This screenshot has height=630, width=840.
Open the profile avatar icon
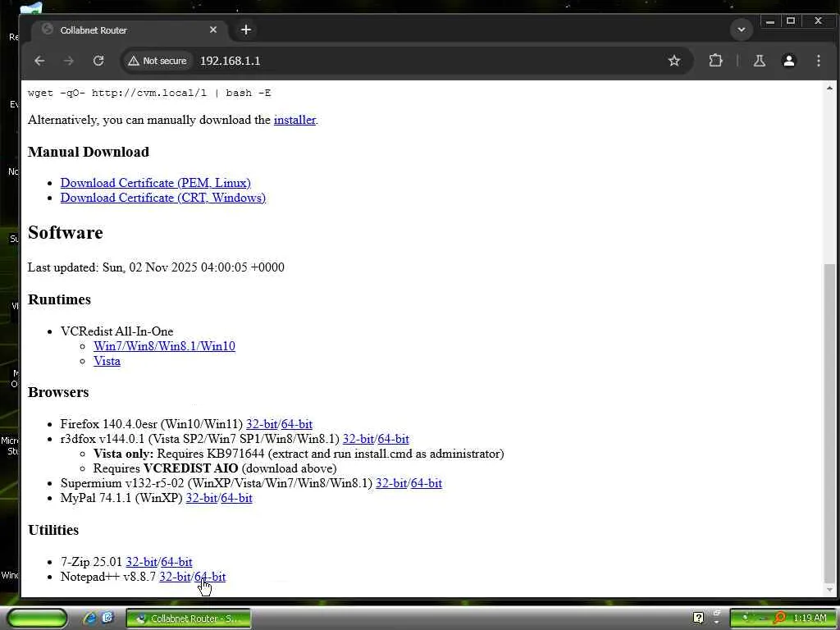tap(788, 61)
